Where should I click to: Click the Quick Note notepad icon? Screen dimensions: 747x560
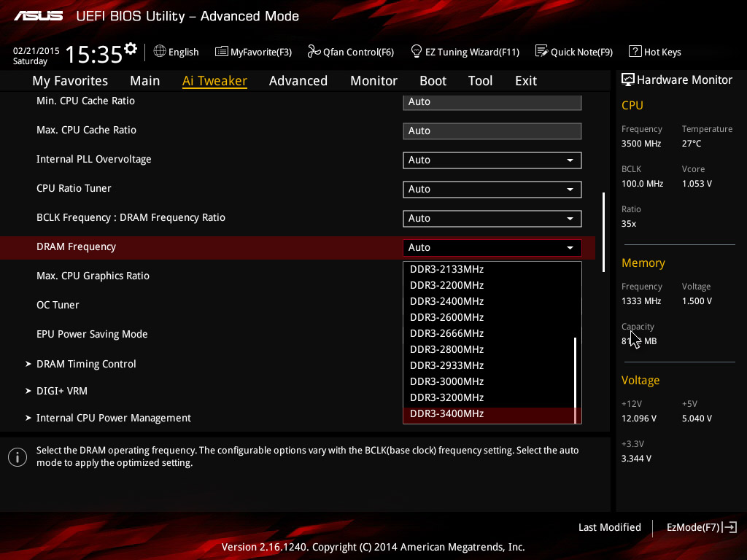[542, 51]
